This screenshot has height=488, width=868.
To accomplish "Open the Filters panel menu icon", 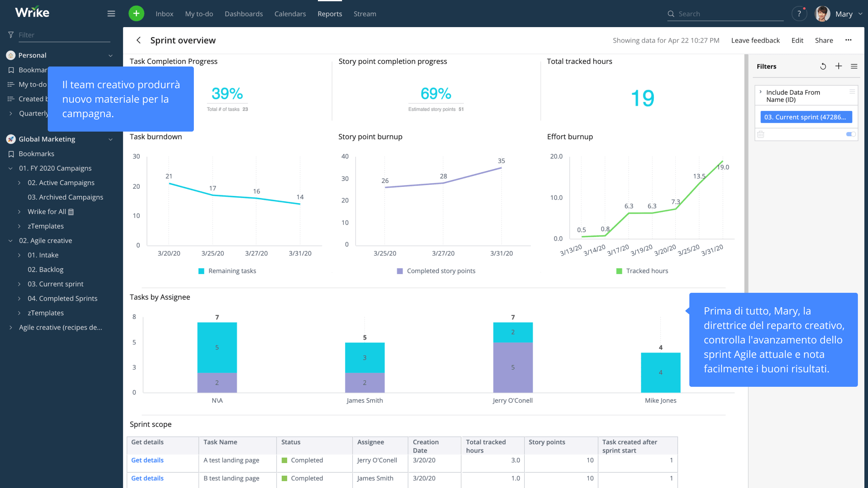I will (x=854, y=66).
